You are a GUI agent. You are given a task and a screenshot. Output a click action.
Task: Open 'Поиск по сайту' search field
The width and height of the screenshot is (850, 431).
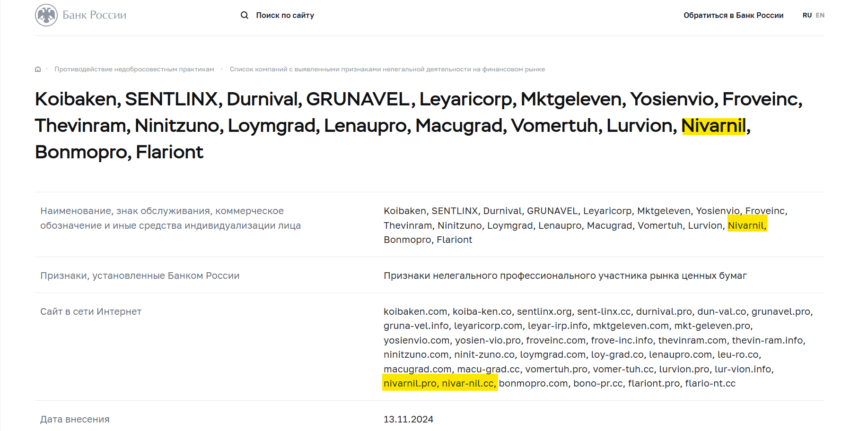pyautogui.click(x=285, y=15)
